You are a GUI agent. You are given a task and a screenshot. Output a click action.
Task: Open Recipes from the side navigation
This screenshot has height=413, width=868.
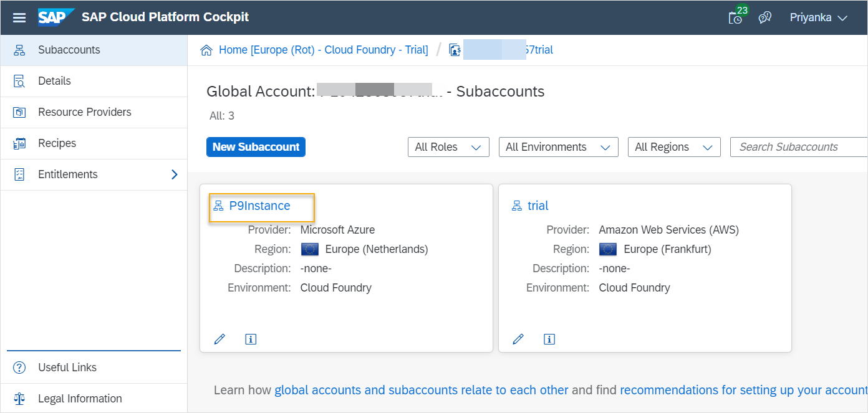57,143
